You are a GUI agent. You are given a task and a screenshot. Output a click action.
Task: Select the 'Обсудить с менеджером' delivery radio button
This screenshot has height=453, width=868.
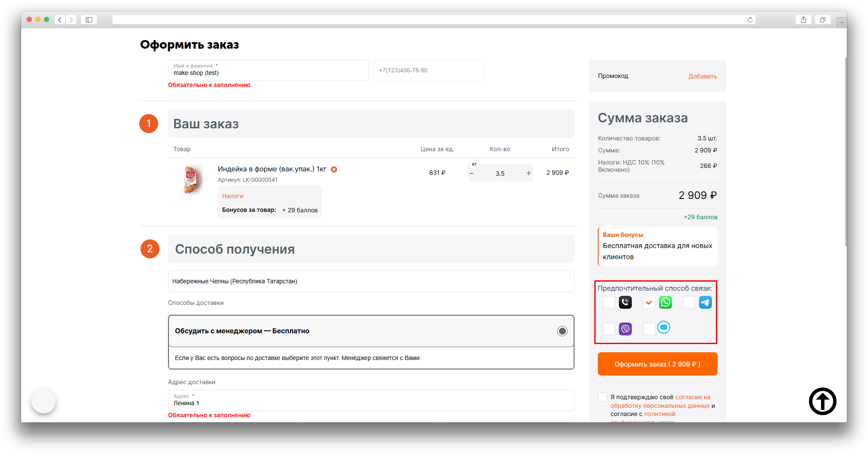(562, 331)
